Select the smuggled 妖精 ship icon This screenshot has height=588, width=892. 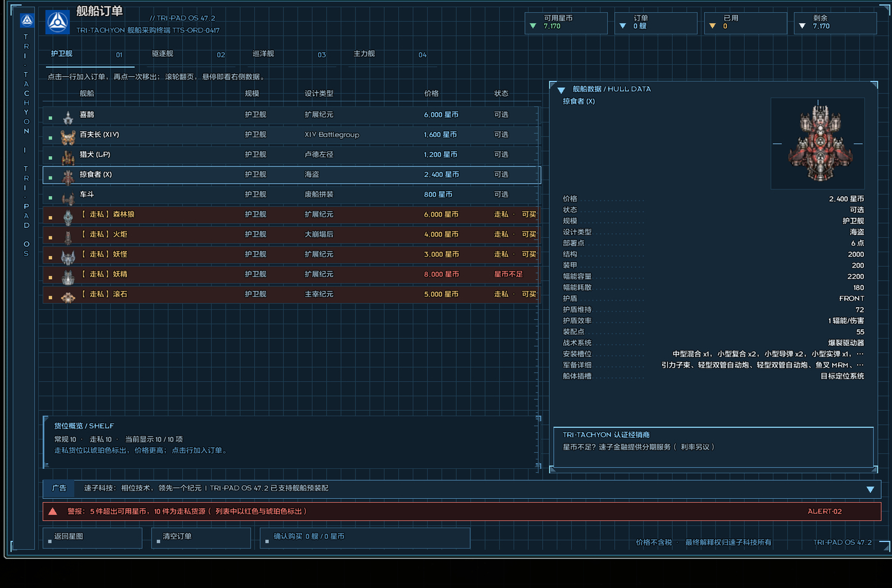pyautogui.click(x=68, y=276)
